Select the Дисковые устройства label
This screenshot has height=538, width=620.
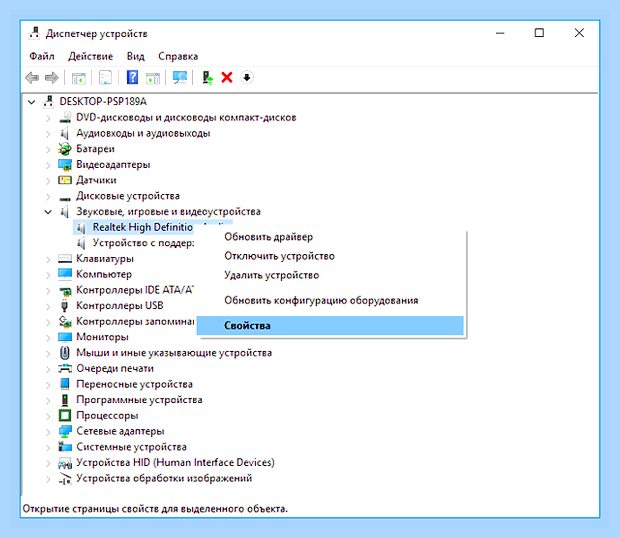point(128,196)
